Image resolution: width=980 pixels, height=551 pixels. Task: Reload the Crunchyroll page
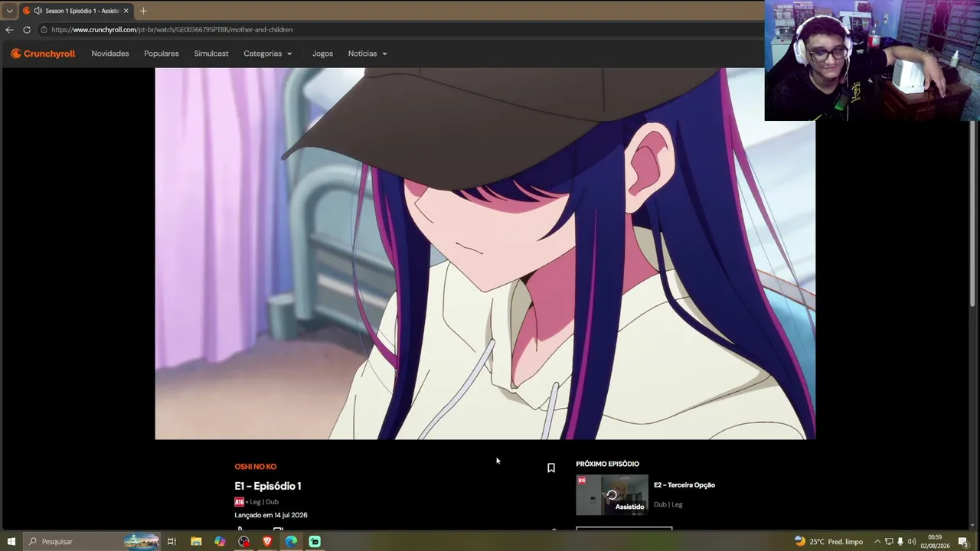27,30
